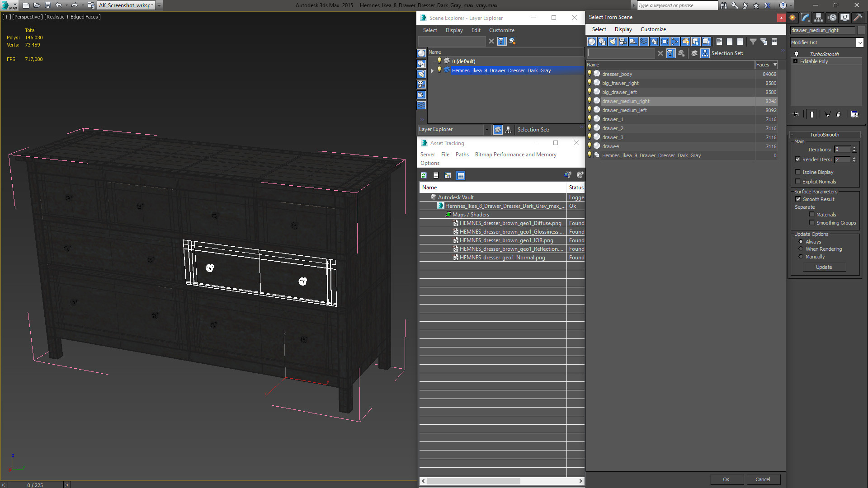Expand the Editable Poly stack entry
868x488 pixels.
[x=795, y=61]
